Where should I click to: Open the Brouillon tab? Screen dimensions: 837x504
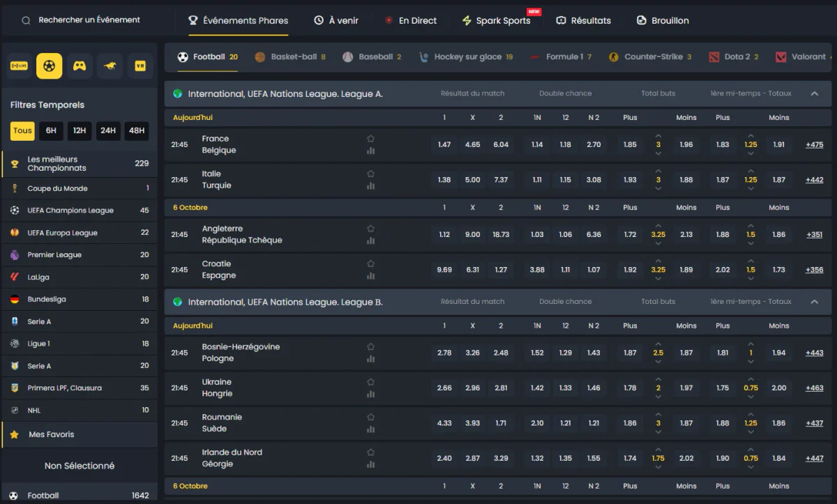[663, 20]
